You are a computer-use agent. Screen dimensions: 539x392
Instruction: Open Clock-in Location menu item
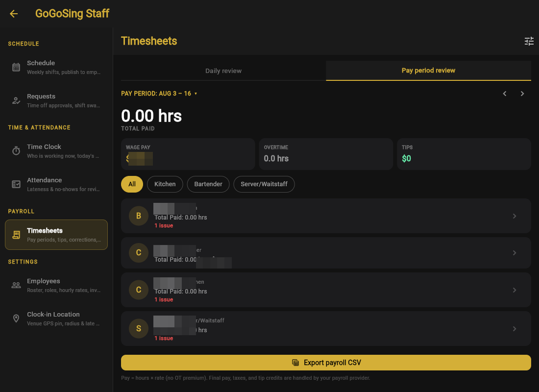(x=56, y=319)
